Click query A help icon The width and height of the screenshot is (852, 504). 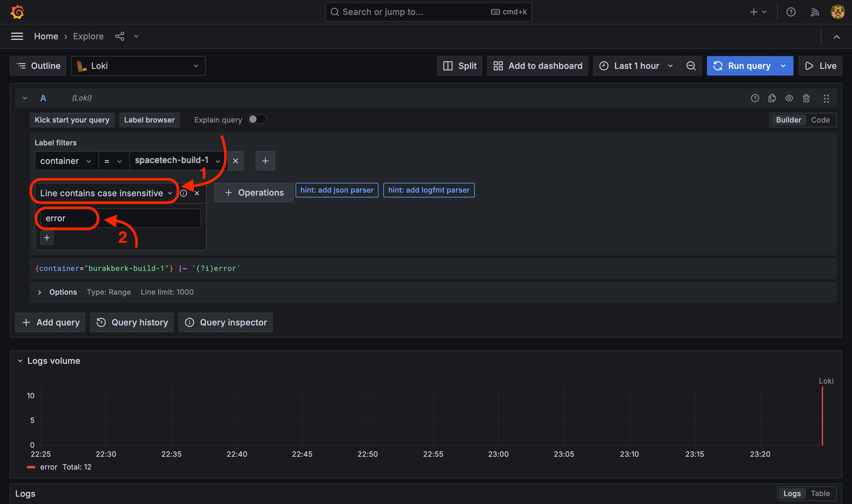pos(755,98)
